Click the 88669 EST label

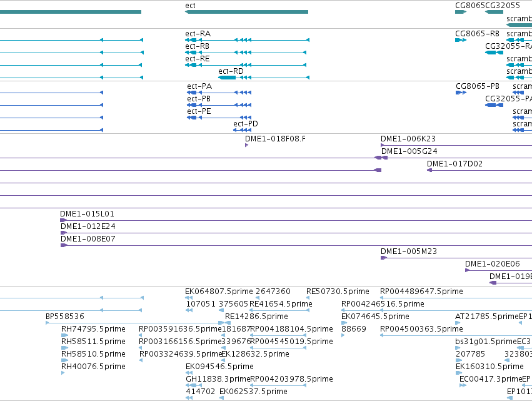(x=354, y=329)
